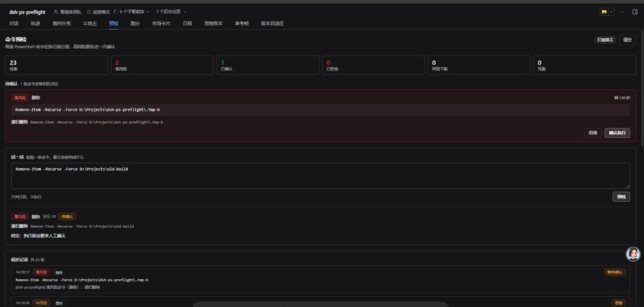Image resolution: width=644 pixels, height=307 pixels.
Task: Click the 2 高风险 stat card
Action: (x=162, y=65)
